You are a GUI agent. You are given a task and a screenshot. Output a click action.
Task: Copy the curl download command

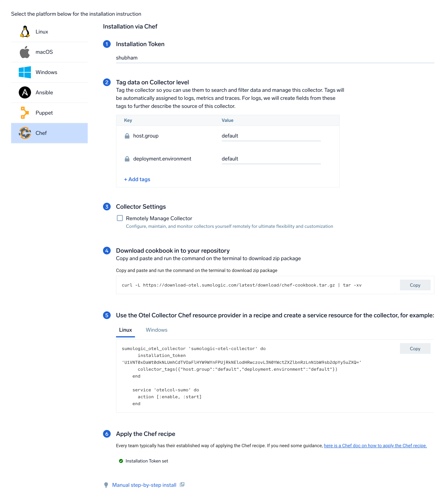pyautogui.click(x=415, y=285)
